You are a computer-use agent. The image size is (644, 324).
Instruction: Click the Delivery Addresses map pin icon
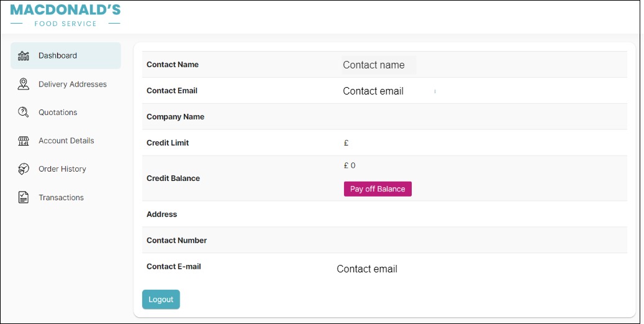click(x=24, y=84)
